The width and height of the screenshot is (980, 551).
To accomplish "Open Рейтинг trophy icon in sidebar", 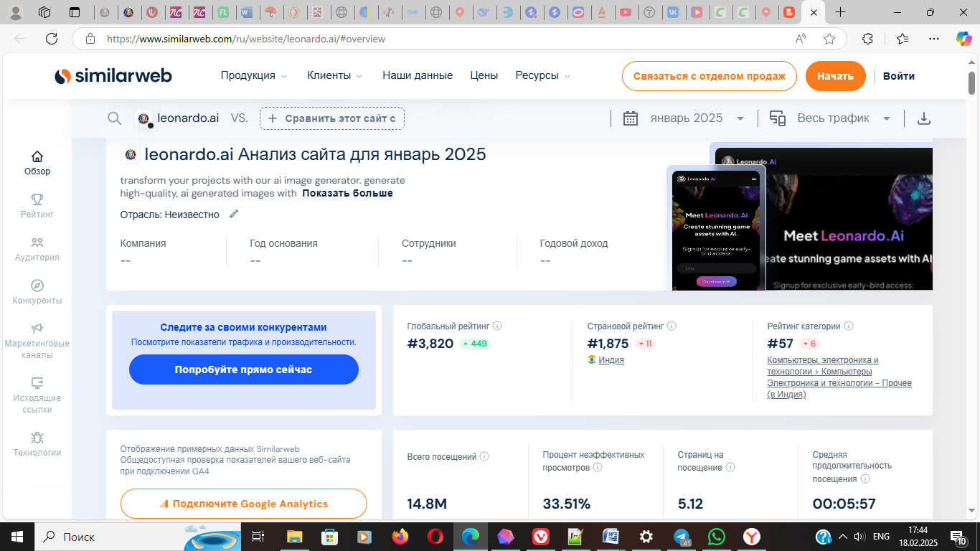I will pyautogui.click(x=37, y=199).
